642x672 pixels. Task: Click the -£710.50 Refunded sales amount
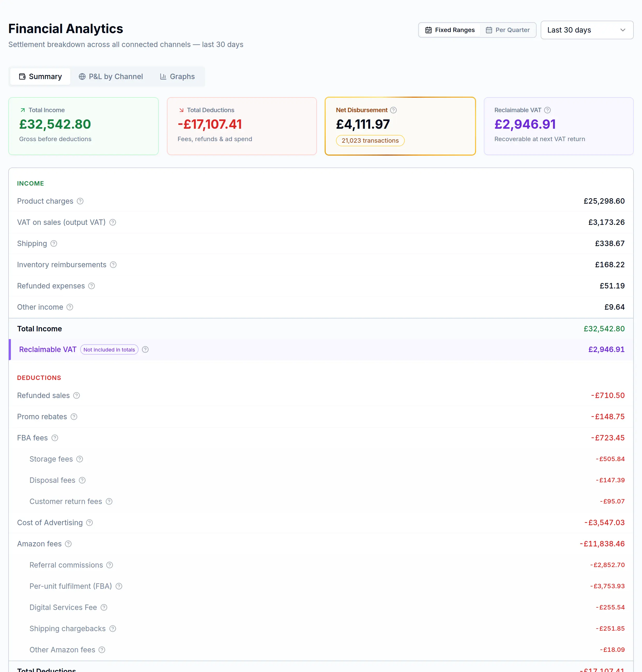coord(608,395)
